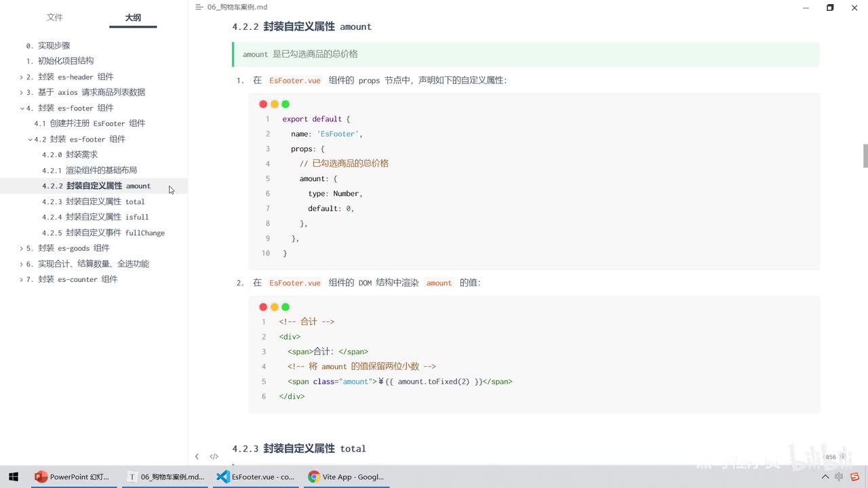This screenshot has width=868, height=488.
Task: Click code comment // 已勾选商品的总价格
Action: (344, 164)
